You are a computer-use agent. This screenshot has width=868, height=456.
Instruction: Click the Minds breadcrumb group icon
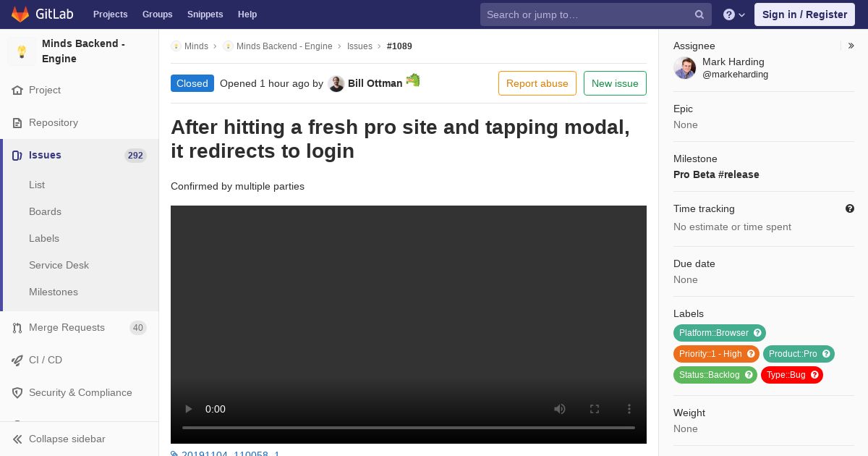(x=176, y=46)
